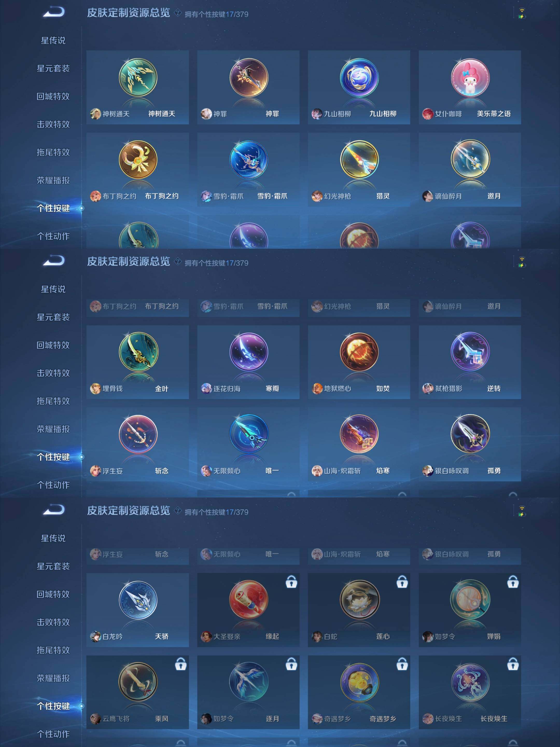Select the 孤勇 silver sword icon

(470, 434)
